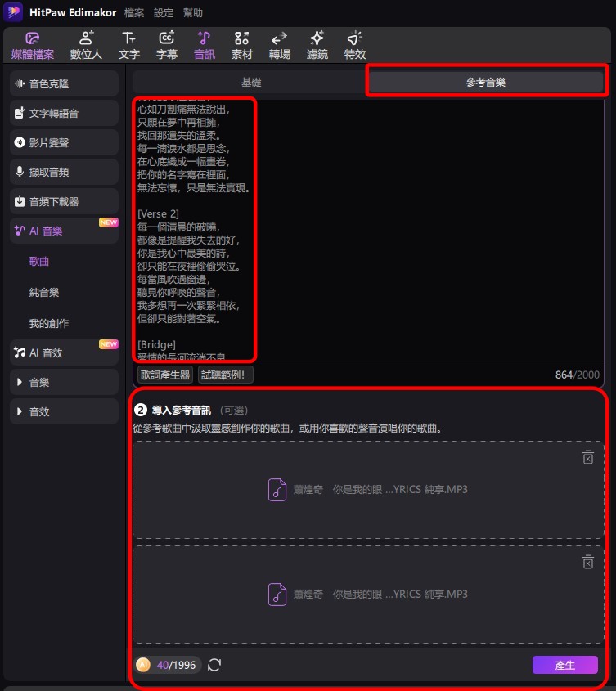The image size is (616, 691).
Task: Open the 幫助 menu
Action: point(193,13)
